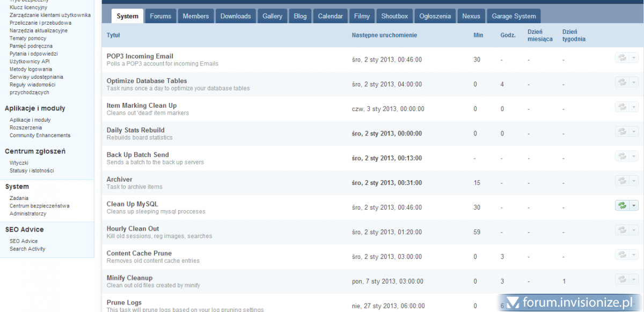644x312 pixels.
Task: Run the Clean Up MySQL task now
Action: click(x=622, y=205)
